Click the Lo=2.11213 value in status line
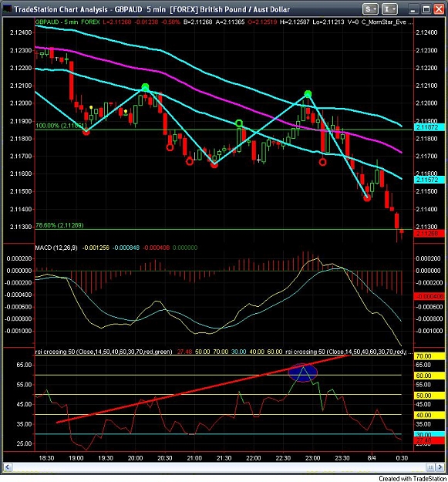The width and height of the screenshot is (448, 482). 328,22
